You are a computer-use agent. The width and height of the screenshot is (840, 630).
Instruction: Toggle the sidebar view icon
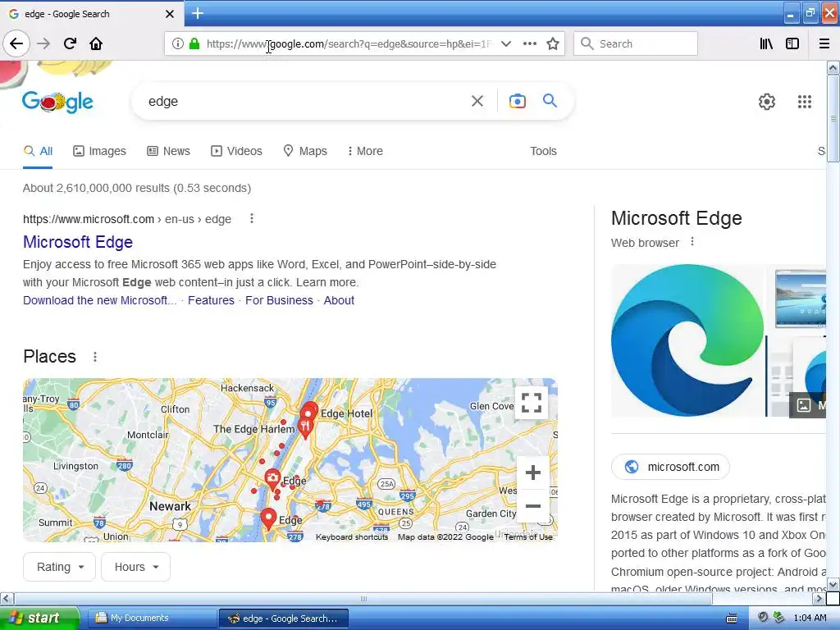(792, 43)
